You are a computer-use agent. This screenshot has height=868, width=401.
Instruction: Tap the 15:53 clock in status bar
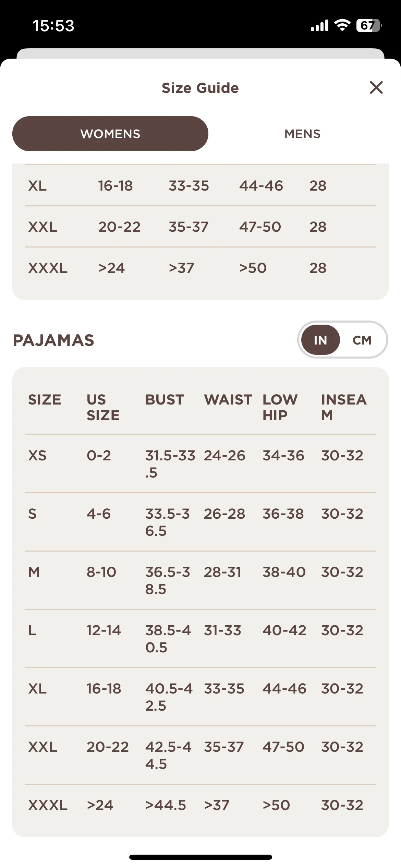[x=53, y=26]
